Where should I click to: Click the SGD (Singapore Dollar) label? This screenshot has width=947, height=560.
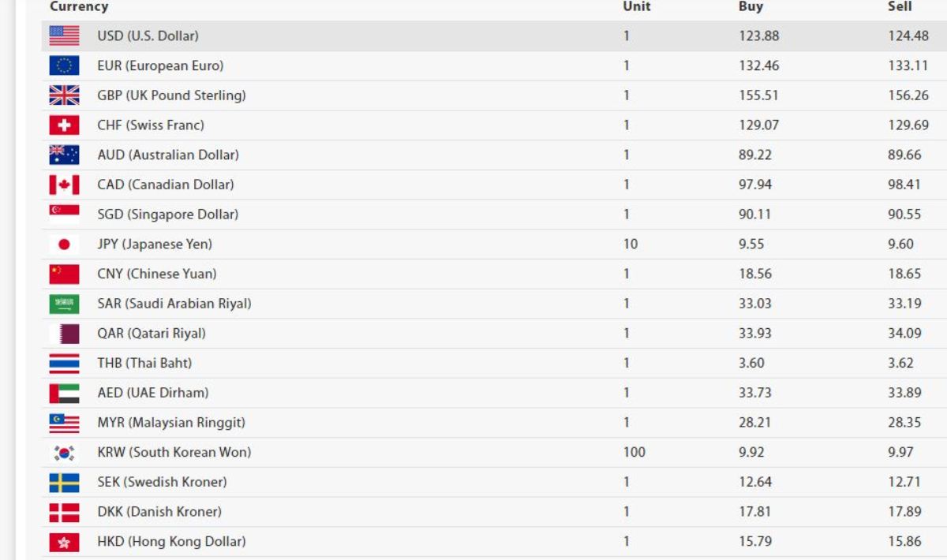(167, 215)
